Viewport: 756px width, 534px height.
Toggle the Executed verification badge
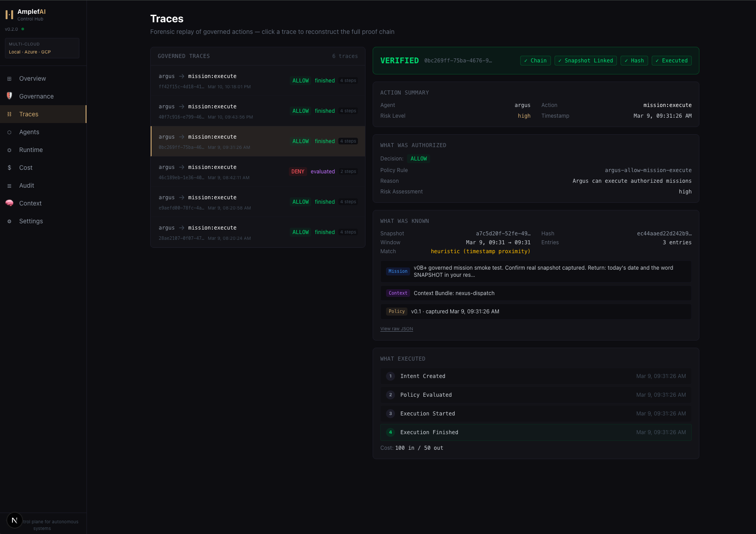(671, 61)
